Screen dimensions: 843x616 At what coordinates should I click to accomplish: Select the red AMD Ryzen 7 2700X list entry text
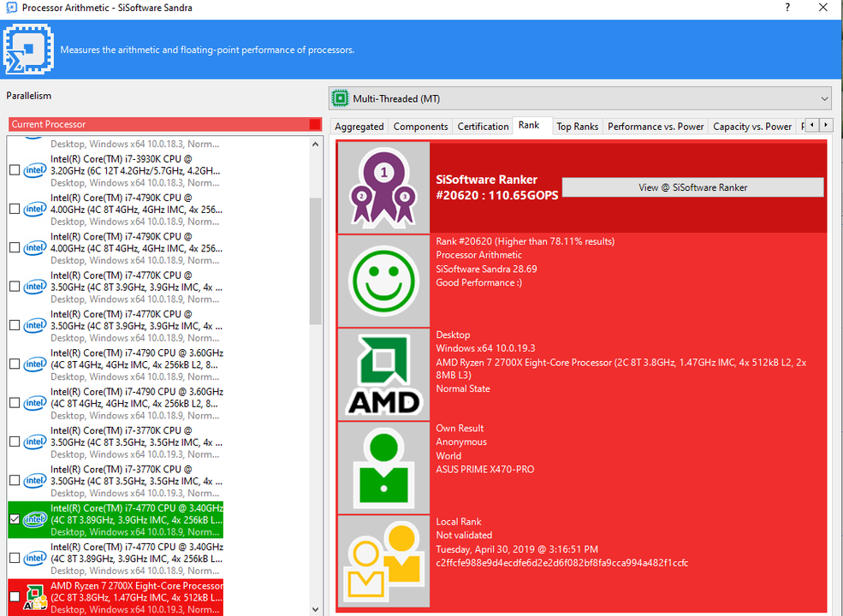tap(137, 597)
